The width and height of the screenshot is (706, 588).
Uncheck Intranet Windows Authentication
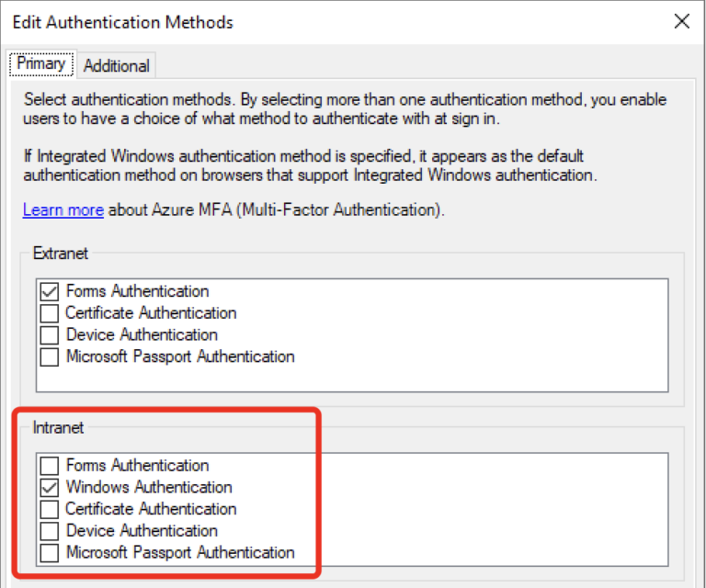tap(49, 488)
